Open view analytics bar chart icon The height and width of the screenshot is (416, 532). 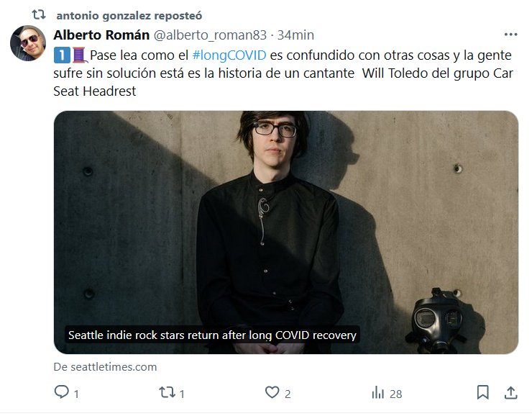[378, 392]
